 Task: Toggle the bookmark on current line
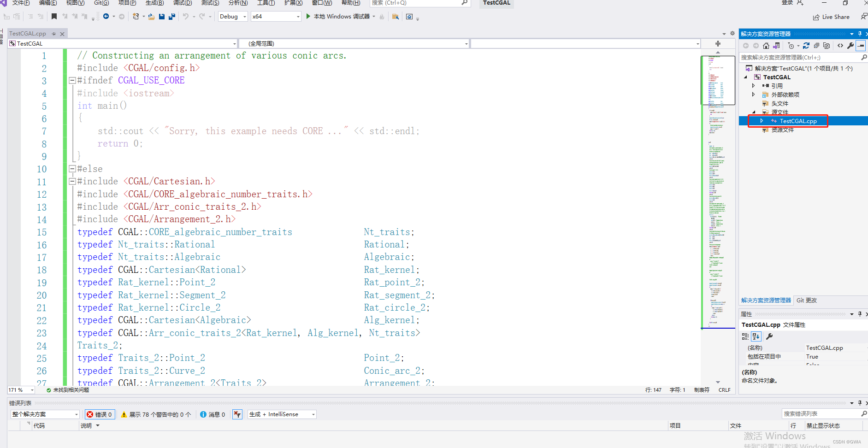click(x=54, y=17)
